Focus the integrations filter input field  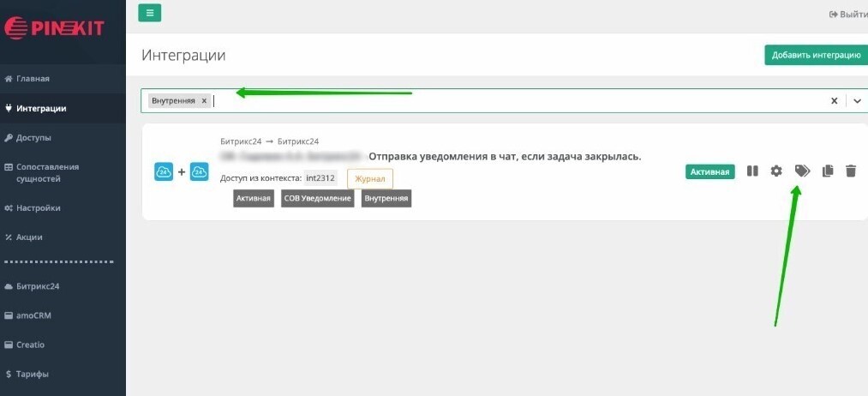pyautogui.click(x=514, y=100)
